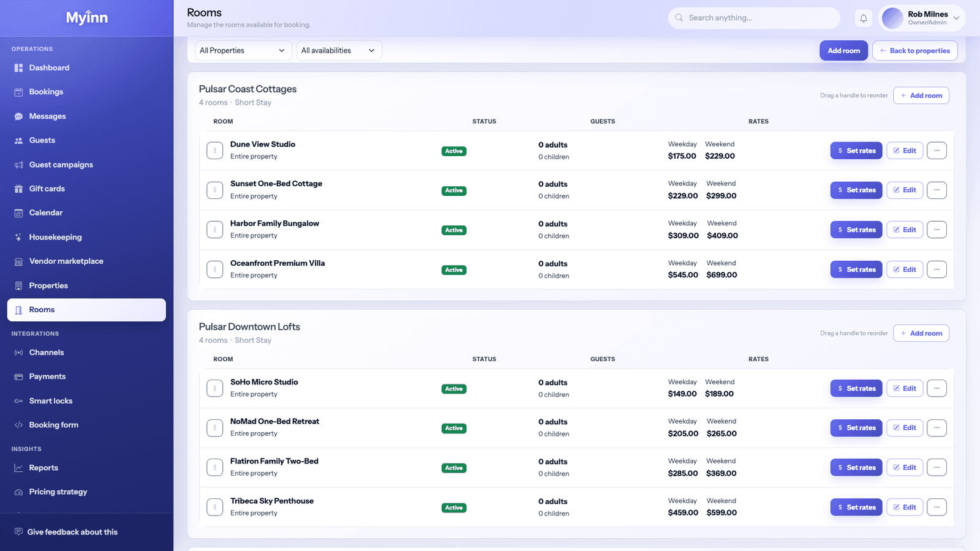980x551 pixels.
Task: Click the Bookings sidebar icon
Action: pyautogui.click(x=18, y=92)
